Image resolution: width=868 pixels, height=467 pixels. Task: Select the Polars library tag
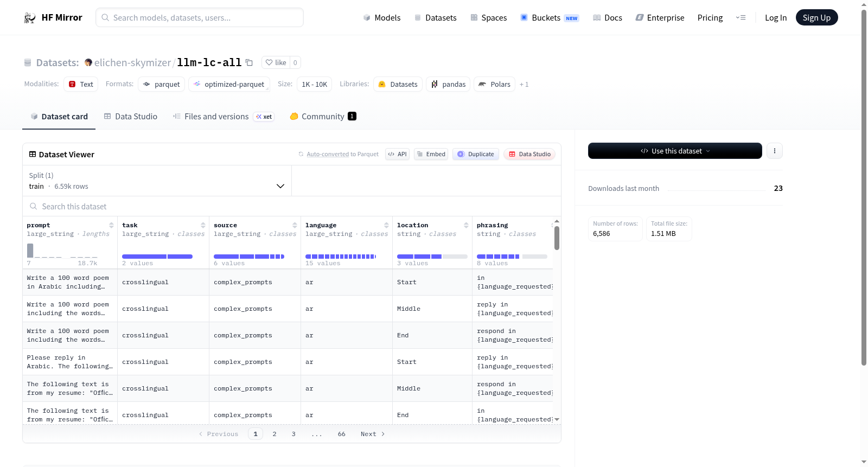[494, 84]
